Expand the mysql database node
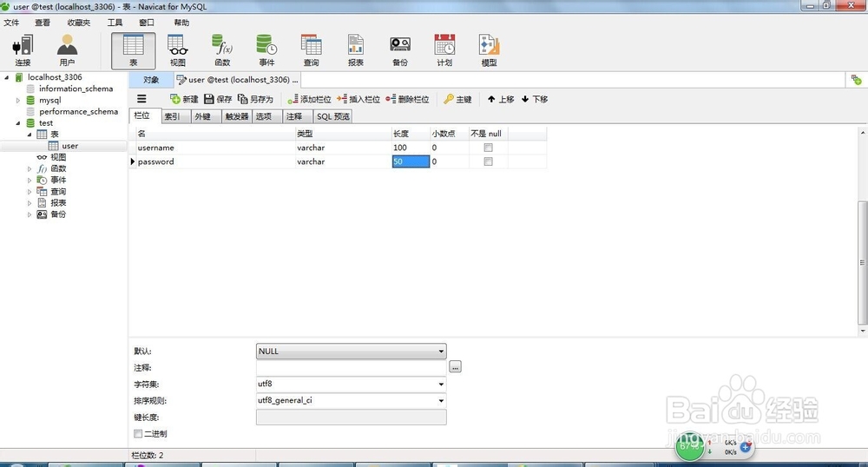 17,100
